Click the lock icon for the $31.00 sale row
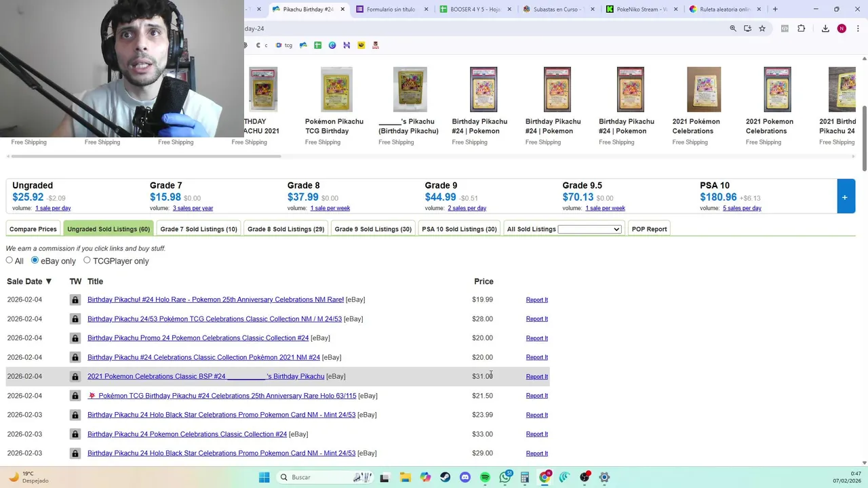 click(75, 376)
